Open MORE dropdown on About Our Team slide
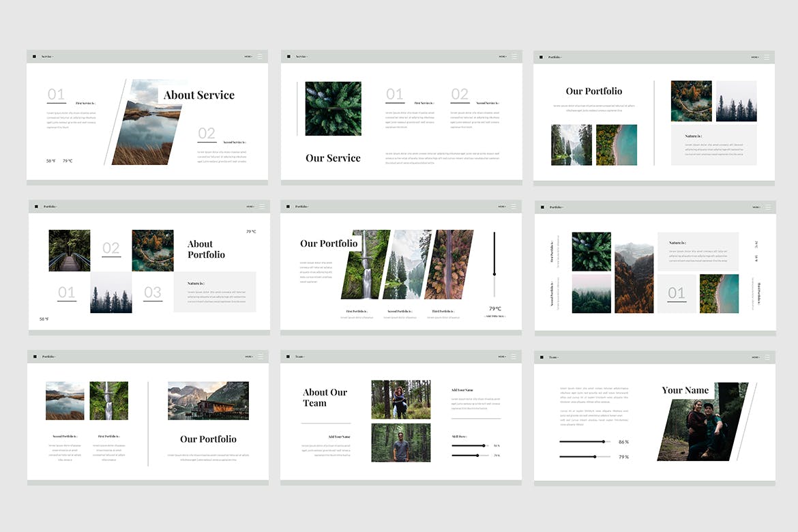 [x=503, y=357]
